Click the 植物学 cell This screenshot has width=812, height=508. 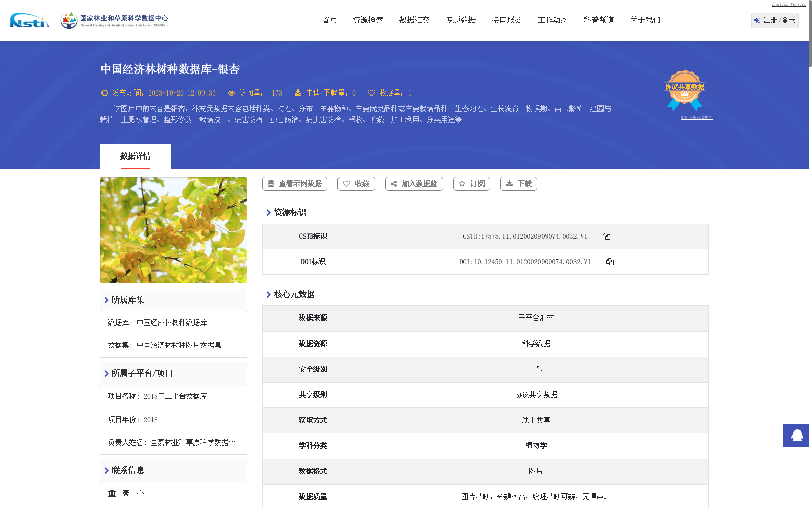[536, 446]
